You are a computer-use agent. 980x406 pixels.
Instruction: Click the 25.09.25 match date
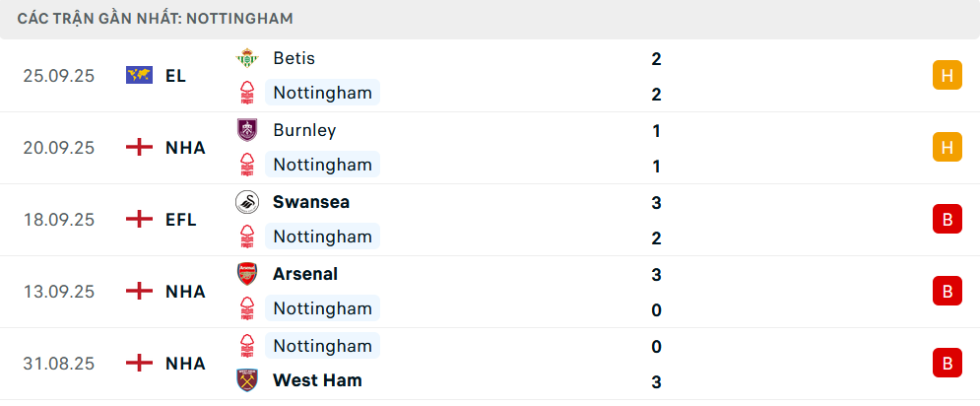(59, 76)
